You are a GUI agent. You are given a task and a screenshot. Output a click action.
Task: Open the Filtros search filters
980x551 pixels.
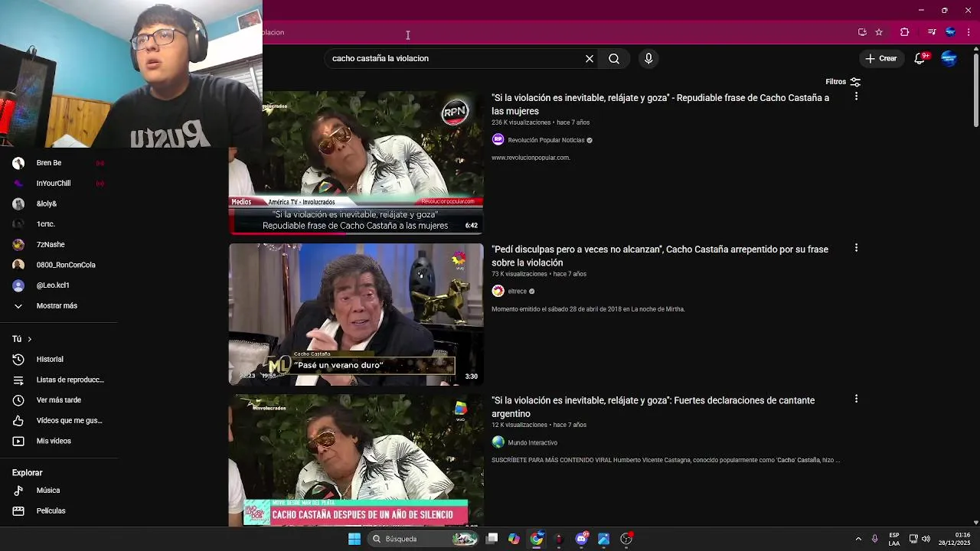pos(843,82)
